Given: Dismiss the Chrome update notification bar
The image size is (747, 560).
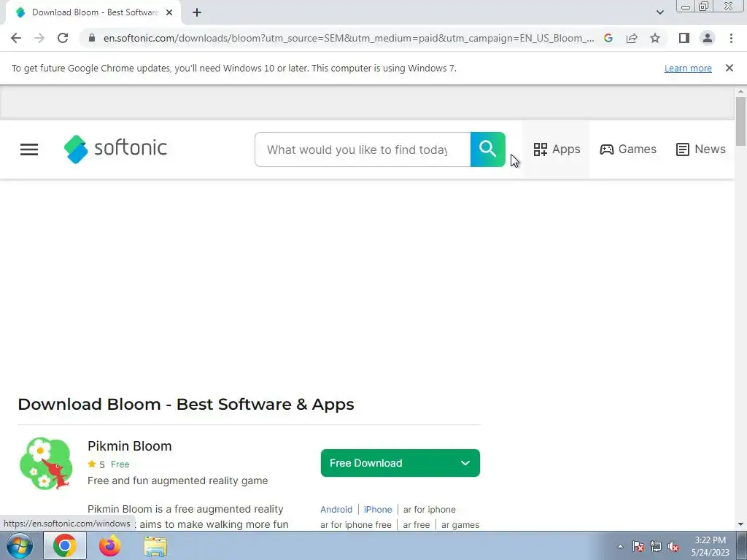Looking at the screenshot, I should click(729, 68).
